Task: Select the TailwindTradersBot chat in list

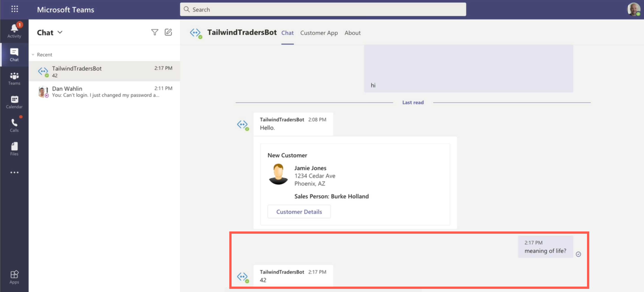Action: click(x=105, y=72)
